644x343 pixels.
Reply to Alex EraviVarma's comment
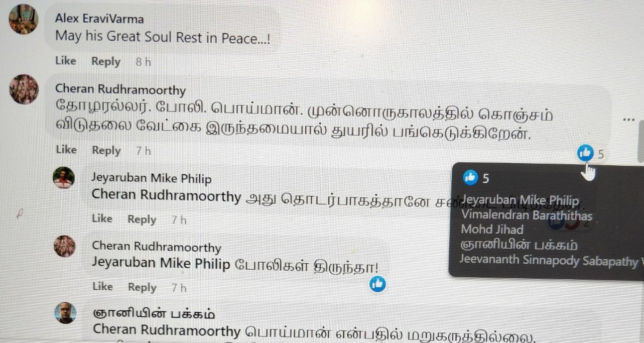(106, 62)
